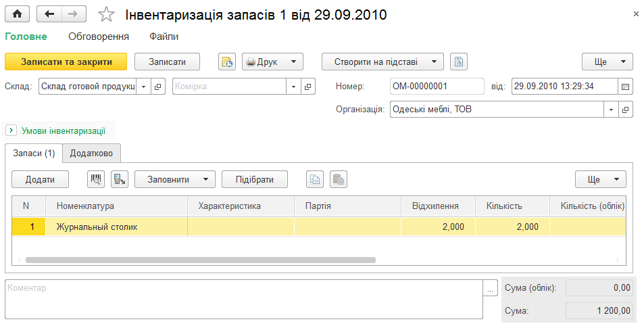Click the Коментар text field
Image resolution: width=644 pixels, height=328 pixels.
click(244, 299)
